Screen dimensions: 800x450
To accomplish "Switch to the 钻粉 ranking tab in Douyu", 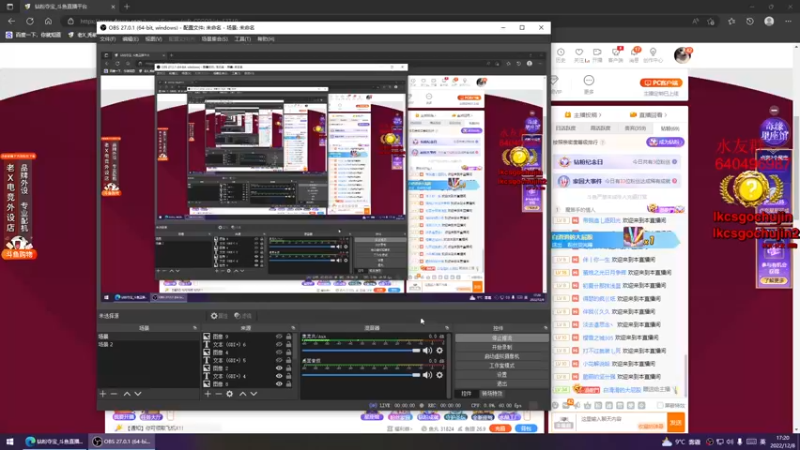I will tap(670, 129).
